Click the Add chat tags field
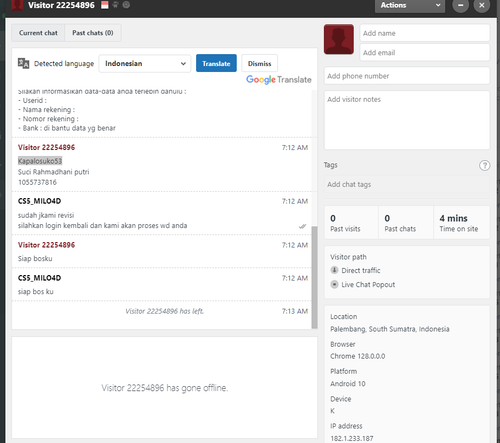 point(407,184)
